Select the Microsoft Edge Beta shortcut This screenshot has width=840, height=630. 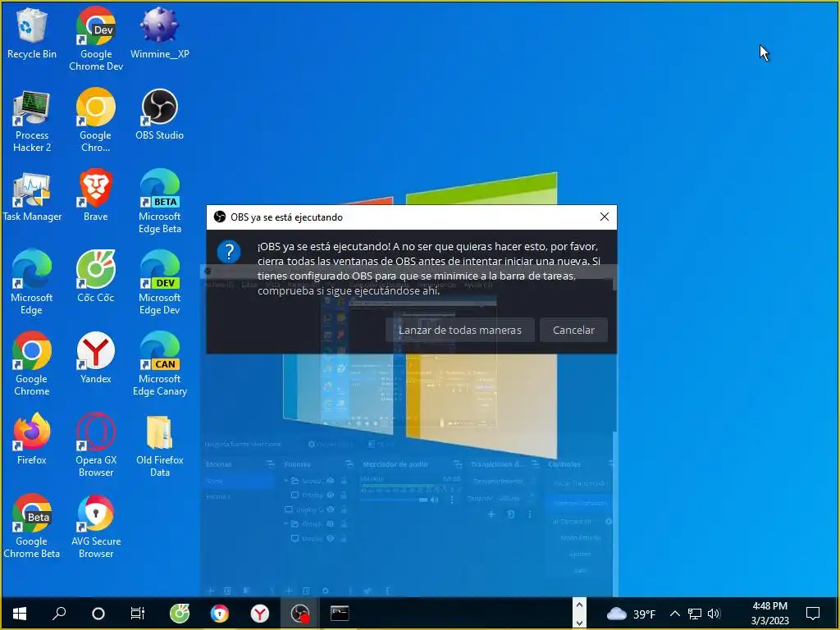coord(160,202)
